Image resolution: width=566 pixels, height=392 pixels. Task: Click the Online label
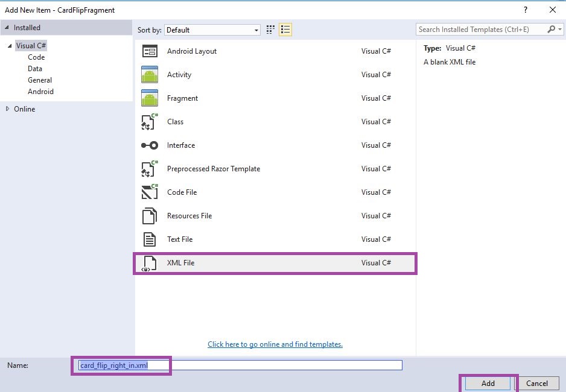click(25, 109)
